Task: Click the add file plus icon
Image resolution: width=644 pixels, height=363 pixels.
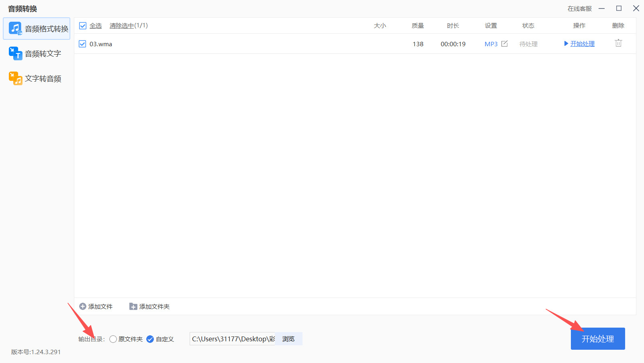Action: tap(83, 306)
